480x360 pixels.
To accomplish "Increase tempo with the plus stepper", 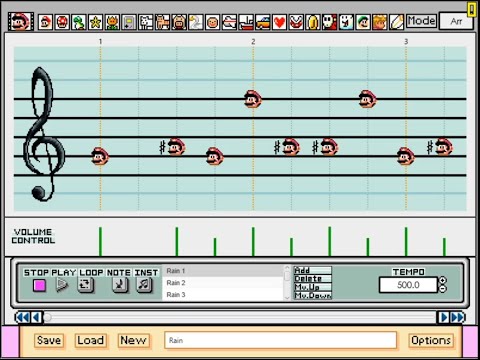I will point(443,280).
